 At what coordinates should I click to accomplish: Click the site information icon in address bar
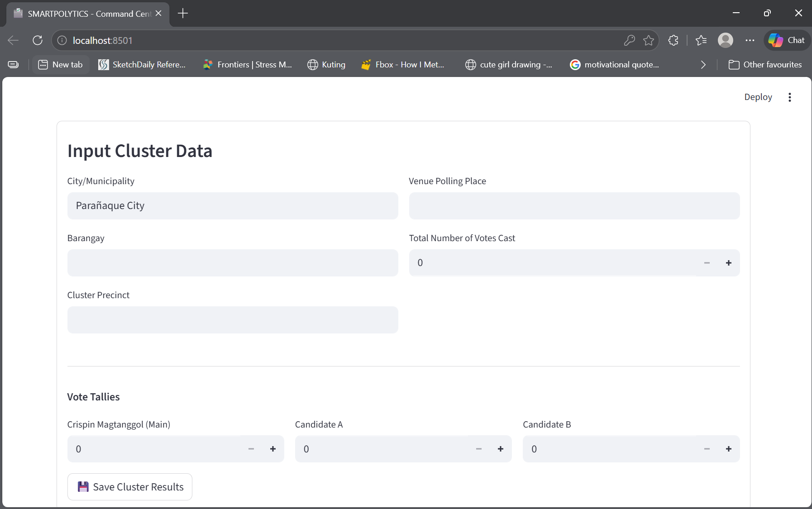pos(61,40)
